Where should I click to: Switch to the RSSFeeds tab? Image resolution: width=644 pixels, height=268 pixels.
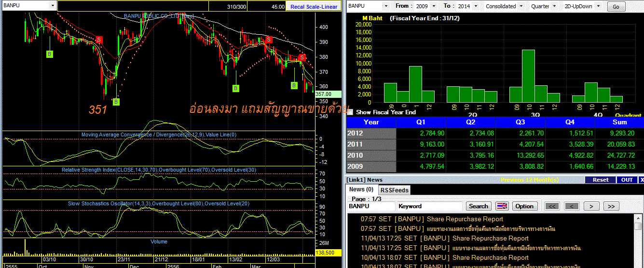click(x=394, y=190)
